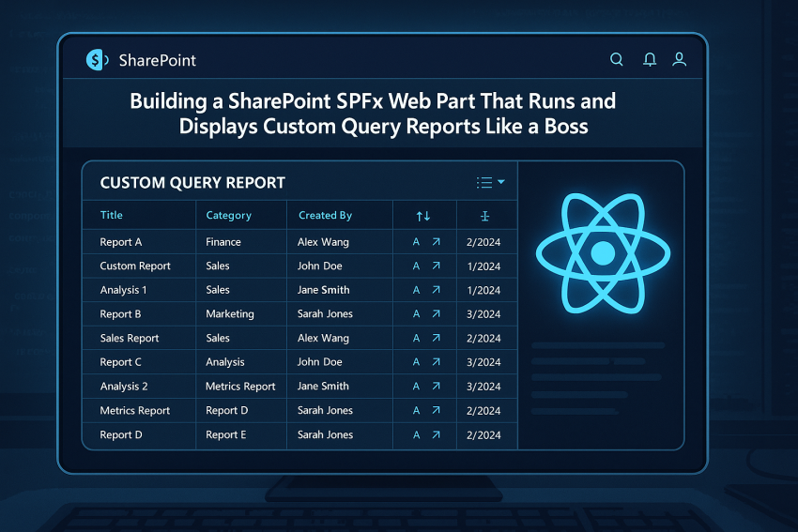This screenshot has width=798, height=532.
Task: Click the column resize header icon
Action: (484, 216)
